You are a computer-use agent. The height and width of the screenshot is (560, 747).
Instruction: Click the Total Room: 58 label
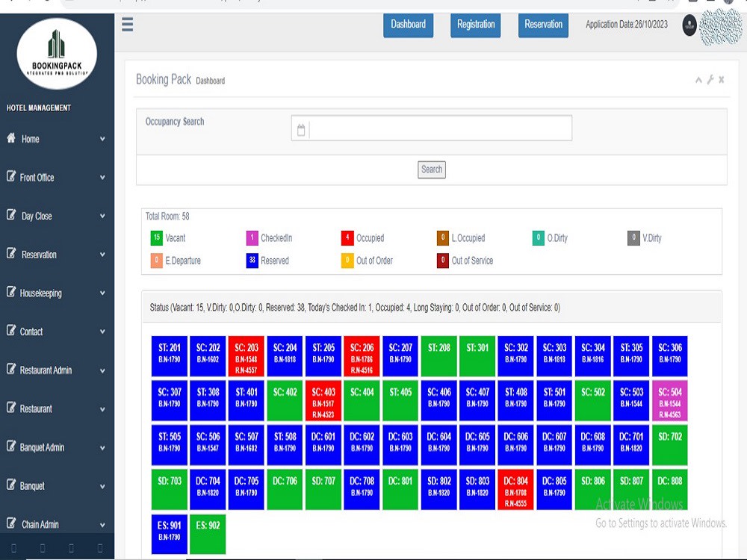(167, 217)
